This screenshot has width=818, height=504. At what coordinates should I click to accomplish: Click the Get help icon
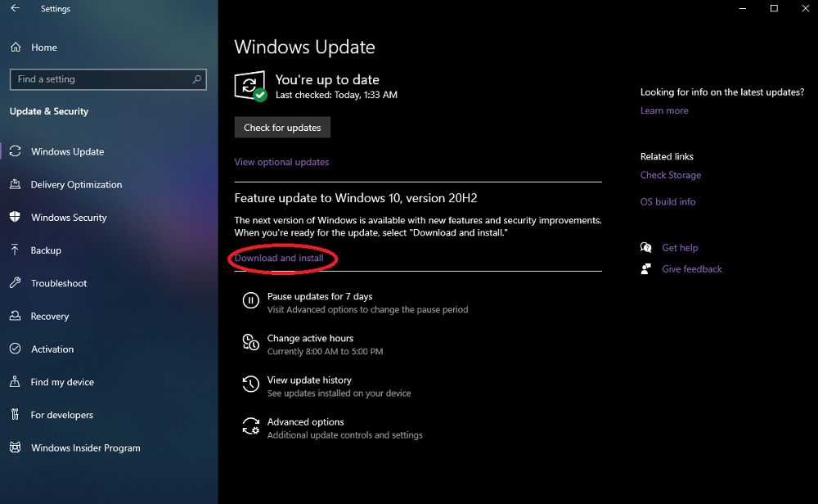[646, 248]
